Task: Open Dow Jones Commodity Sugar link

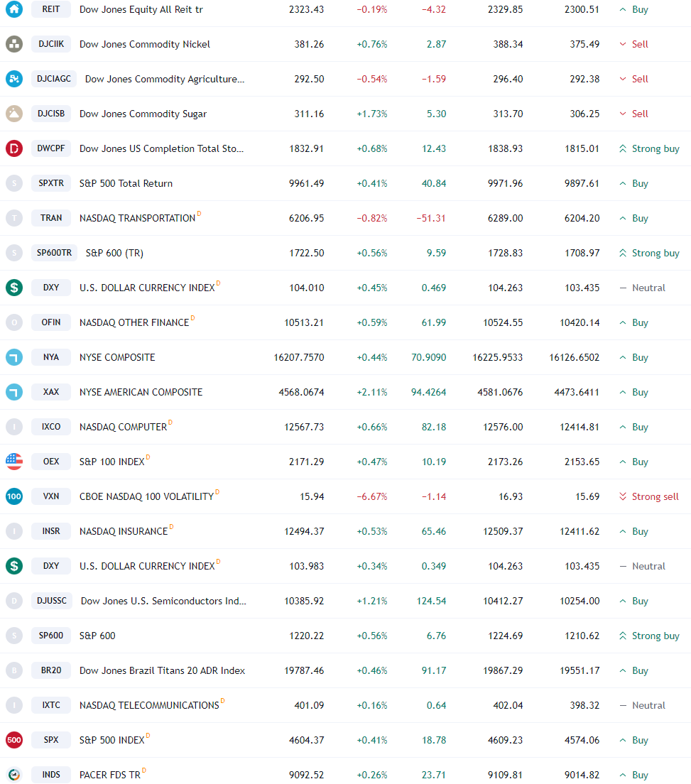Action: (x=143, y=114)
